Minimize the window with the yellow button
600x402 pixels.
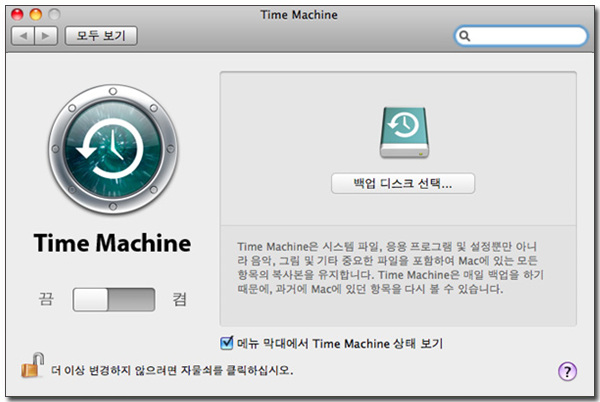(36, 15)
